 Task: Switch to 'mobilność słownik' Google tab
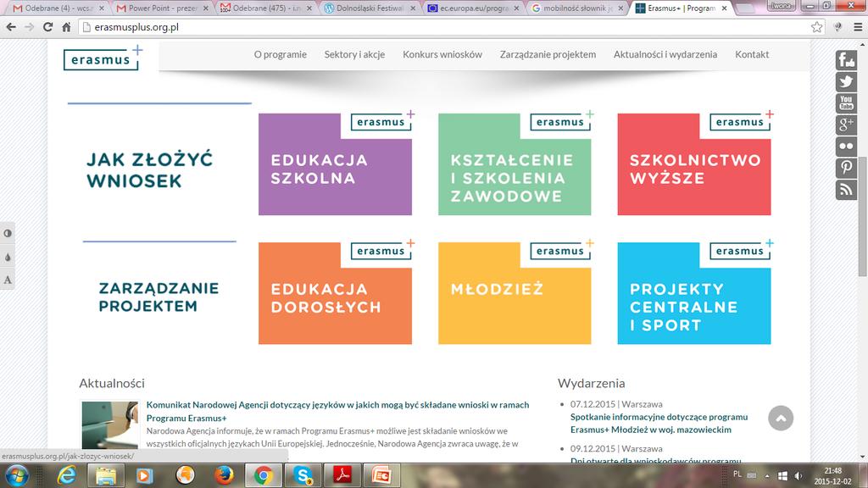(x=578, y=8)
